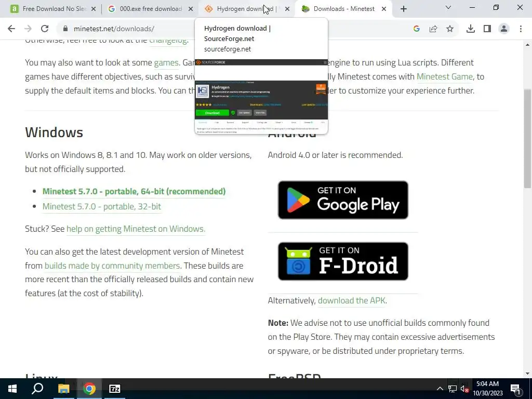532x399 pixels.
Task: Click the Hydrogen tab preview thumbnail
Action: (x=261, y=96)
